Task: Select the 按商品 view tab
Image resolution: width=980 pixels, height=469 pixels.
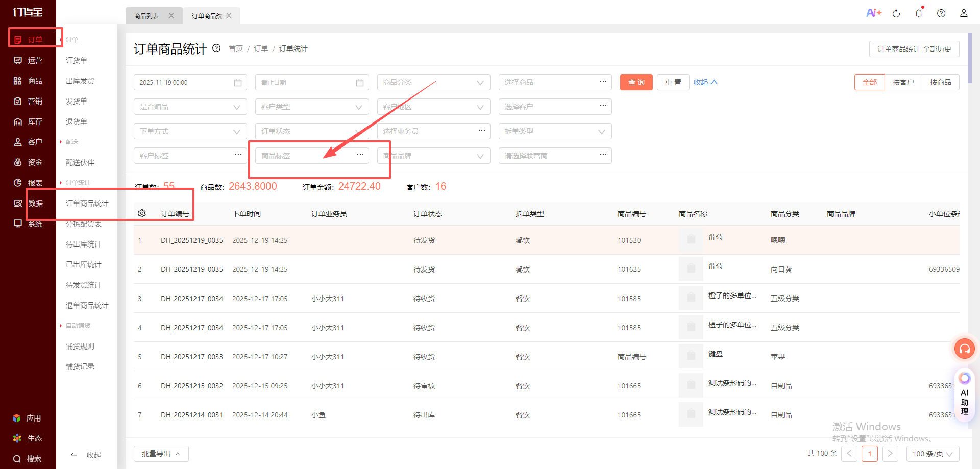Action: coord(940,82)
